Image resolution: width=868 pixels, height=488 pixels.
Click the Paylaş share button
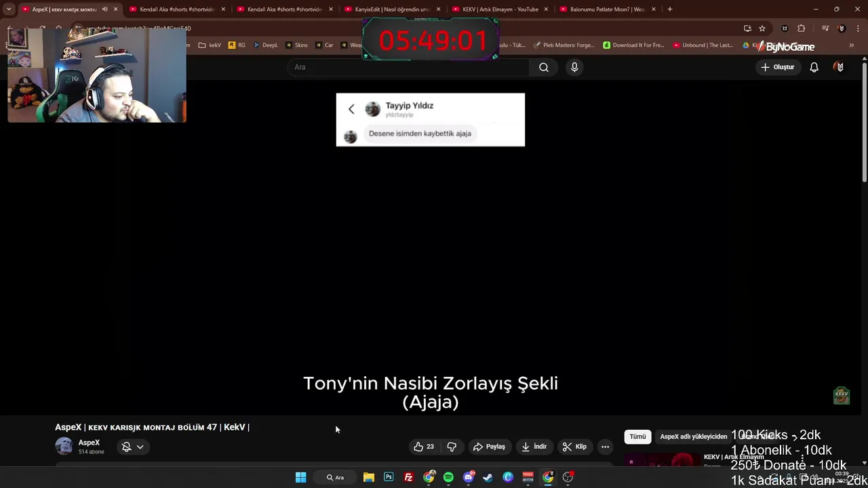point(489,447)
